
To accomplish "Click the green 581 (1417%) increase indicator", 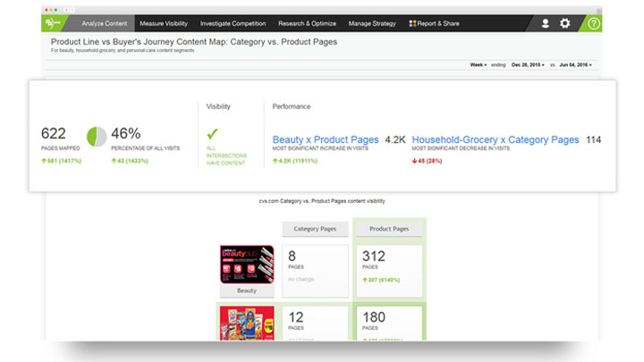I will (61, 161).
